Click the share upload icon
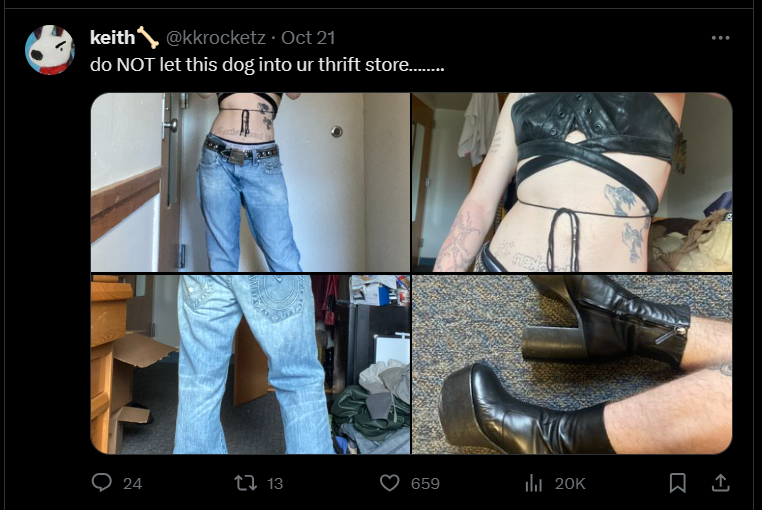Image resolution: width=762 pixels, height=510 pixels. point(721,483)
